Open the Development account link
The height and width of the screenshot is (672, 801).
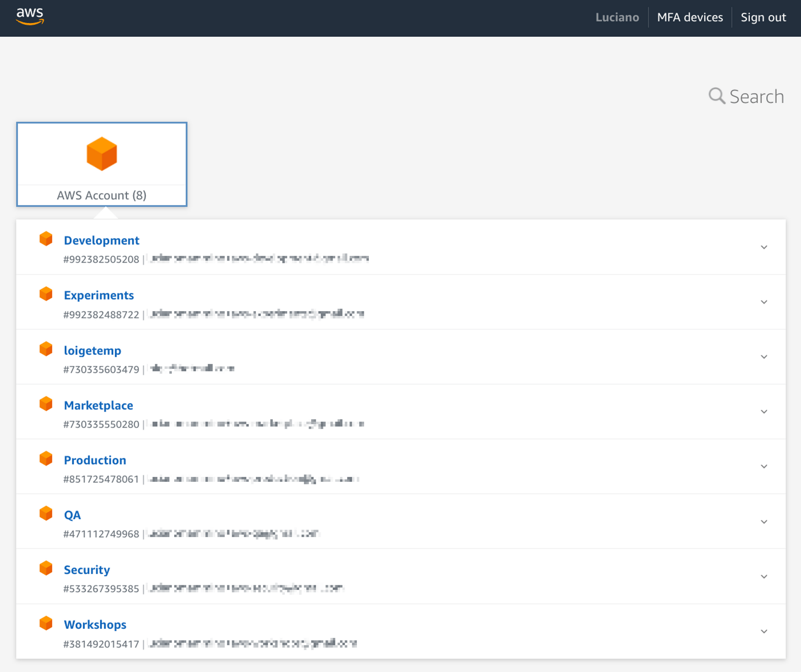coord(102,240)
